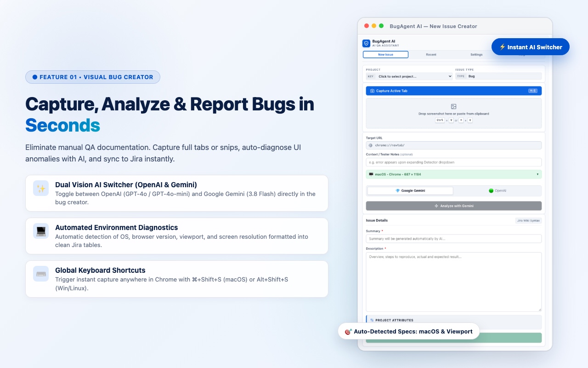This screenshot has width=588, height=368.
Task: Click the target icon on the Auto-Detected Specs badge
Action: [x=348, y=331]
